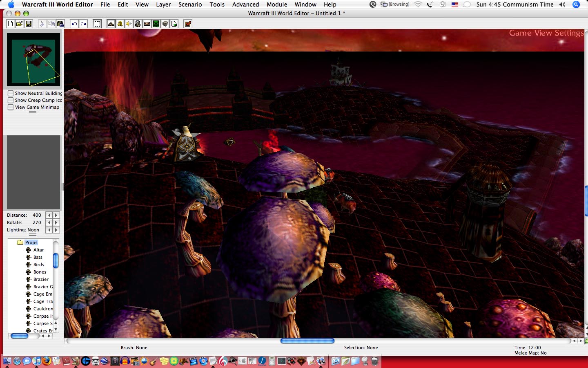Click the Undo arrow icon
The height and width of the screenshot is (368, 588).
tap(74, 24)
